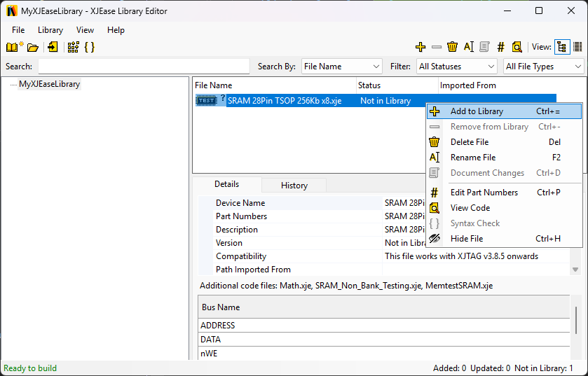Open the Search By dropdown
Viewport: 588px width, 376px height.
click(341, 67)
